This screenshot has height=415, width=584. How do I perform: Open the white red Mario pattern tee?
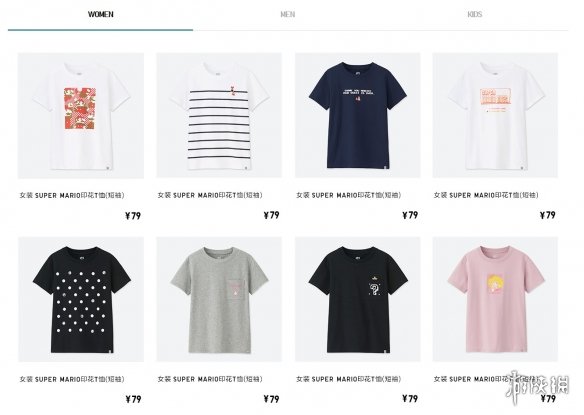click(81, 115)
